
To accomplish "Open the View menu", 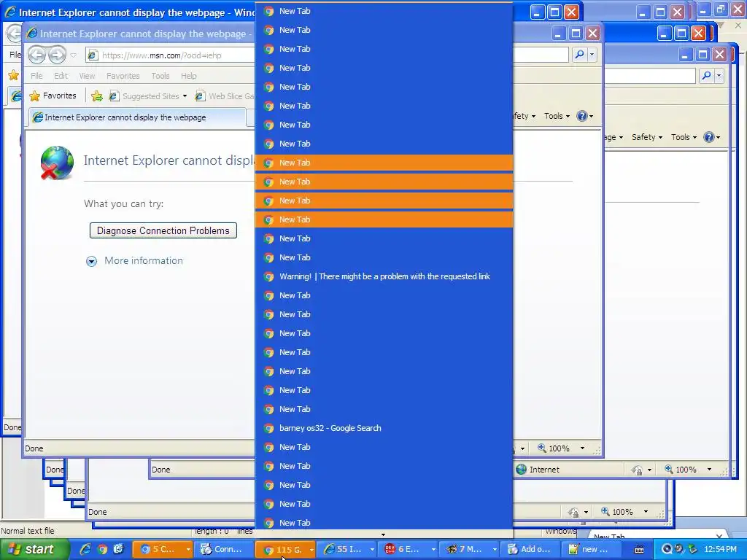I will point(87,76).
